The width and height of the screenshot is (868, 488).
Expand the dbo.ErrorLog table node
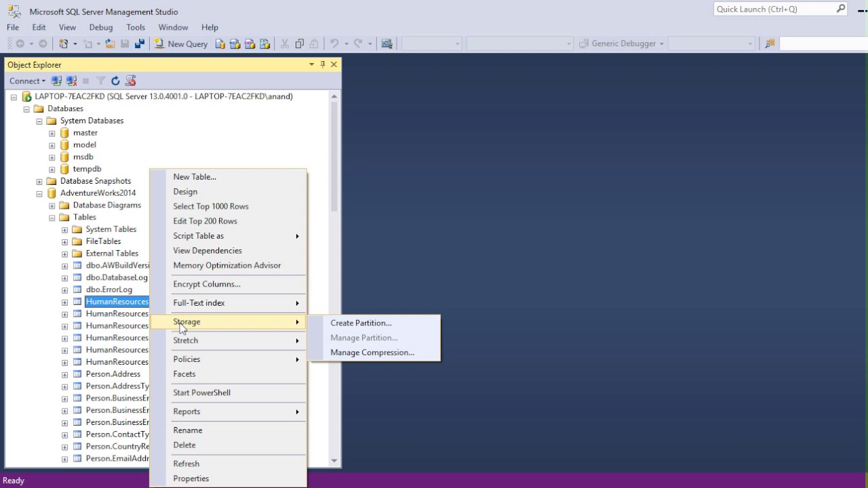65,290
